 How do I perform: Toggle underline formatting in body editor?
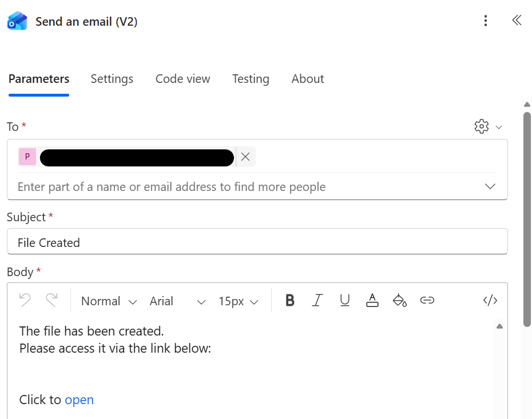[x=345, y=301]
